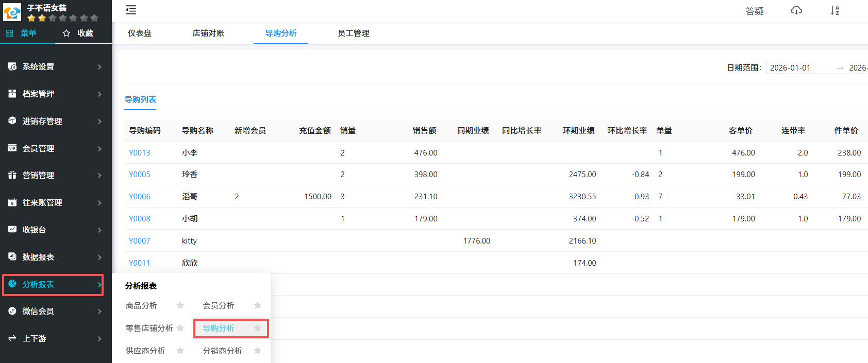
Task: Expand the 档案管理 menu chevron
Action: tap(99, 94)
